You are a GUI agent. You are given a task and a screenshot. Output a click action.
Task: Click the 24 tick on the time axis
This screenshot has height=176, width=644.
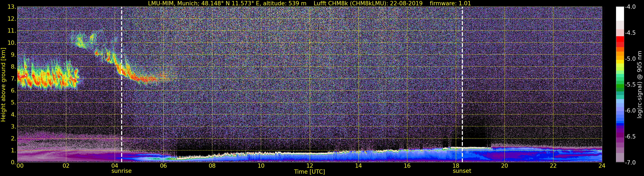click(x=602, y=166)
